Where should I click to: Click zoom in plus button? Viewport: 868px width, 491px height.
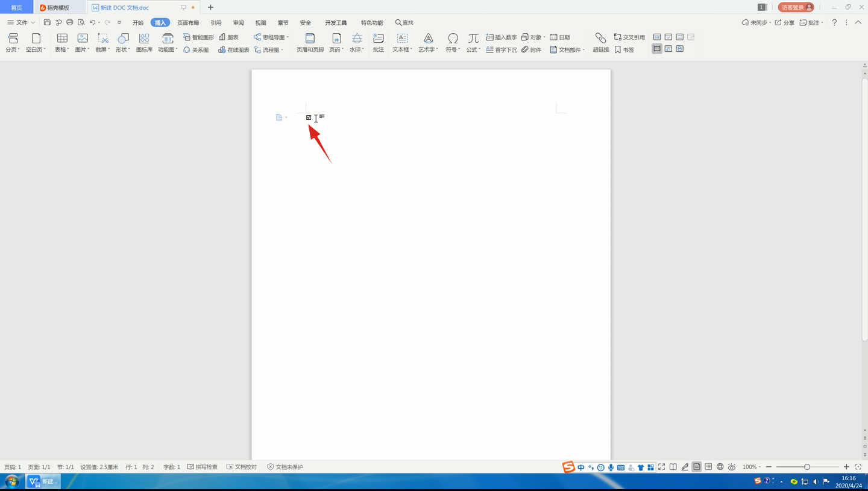point(846,467)
